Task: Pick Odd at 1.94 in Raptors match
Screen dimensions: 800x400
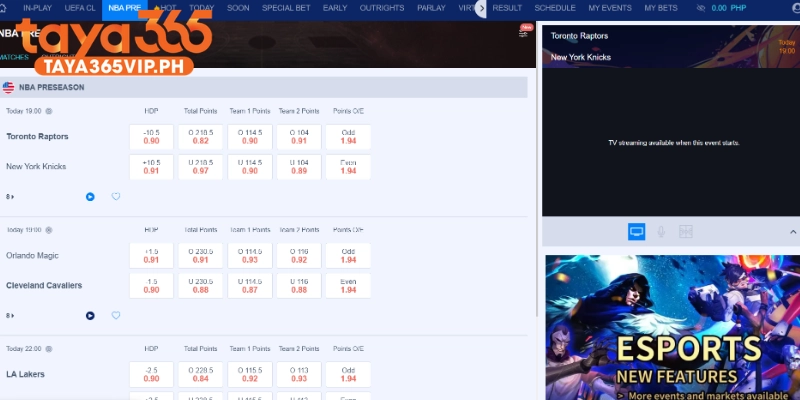Action: click(x=348, y=137)
